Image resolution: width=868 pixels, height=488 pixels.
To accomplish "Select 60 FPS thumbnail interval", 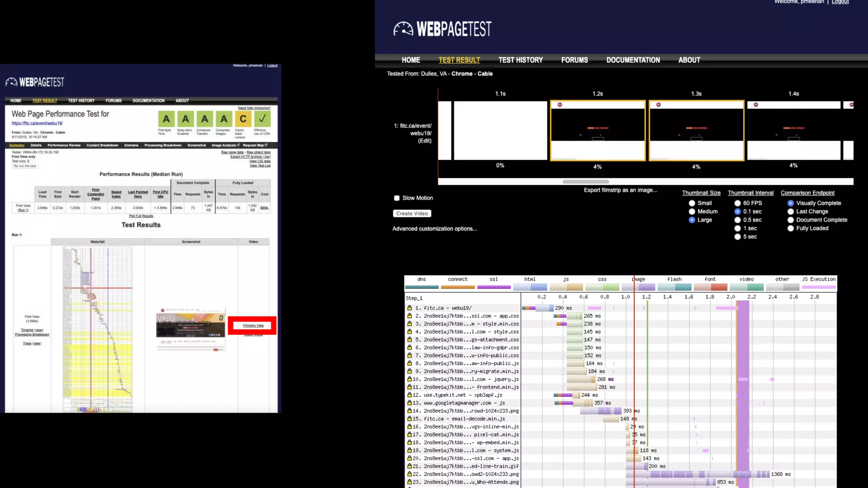I will [737, 203].
